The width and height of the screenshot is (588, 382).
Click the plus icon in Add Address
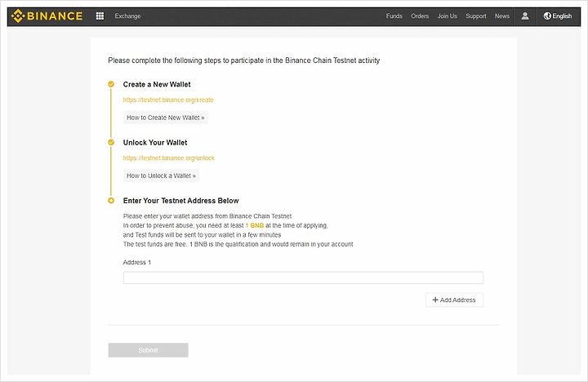pos(435,300)
